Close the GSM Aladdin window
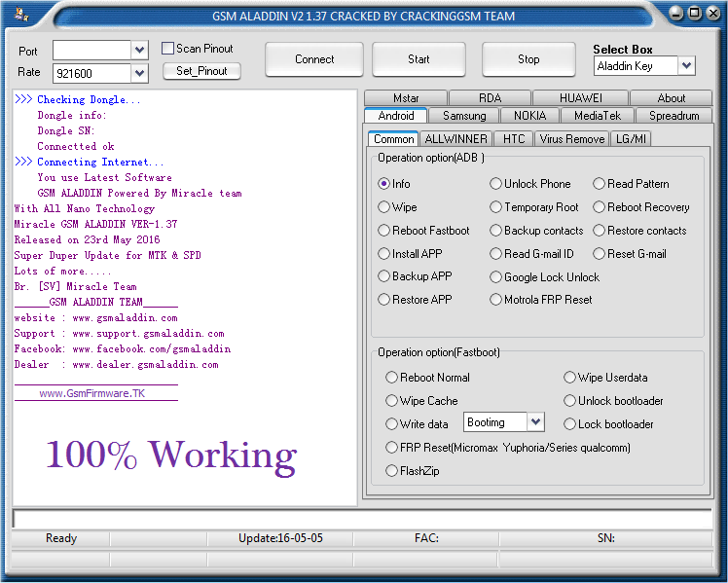 [x=713, y=13]
